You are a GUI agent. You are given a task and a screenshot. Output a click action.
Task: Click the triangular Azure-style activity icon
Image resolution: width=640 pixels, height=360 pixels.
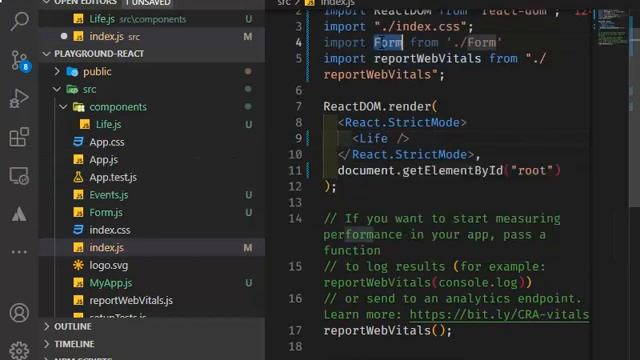tap(19, 214)
